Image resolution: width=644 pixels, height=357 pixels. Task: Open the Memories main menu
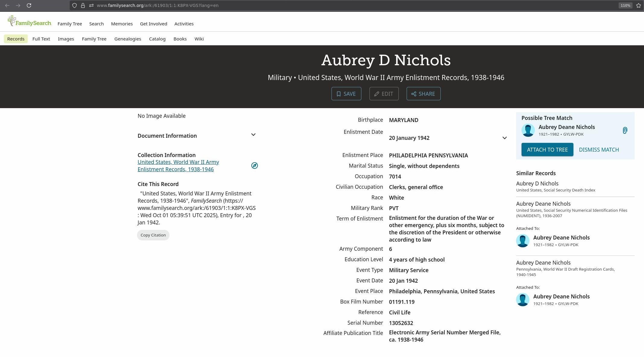click(122, 24)
